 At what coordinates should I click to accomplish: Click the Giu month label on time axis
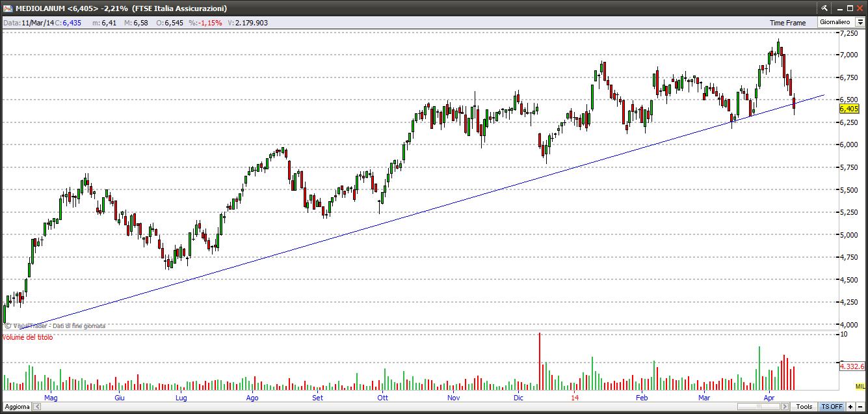[120, 398]
